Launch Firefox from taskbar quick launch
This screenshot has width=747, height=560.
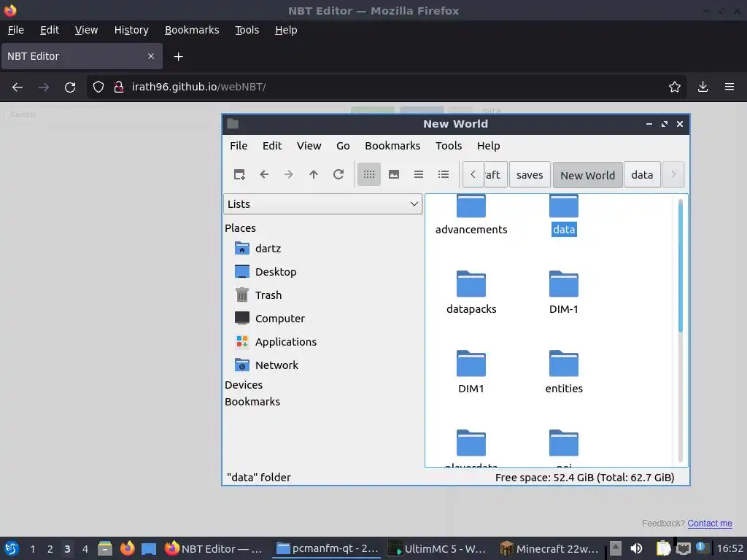tap(127, 548)
